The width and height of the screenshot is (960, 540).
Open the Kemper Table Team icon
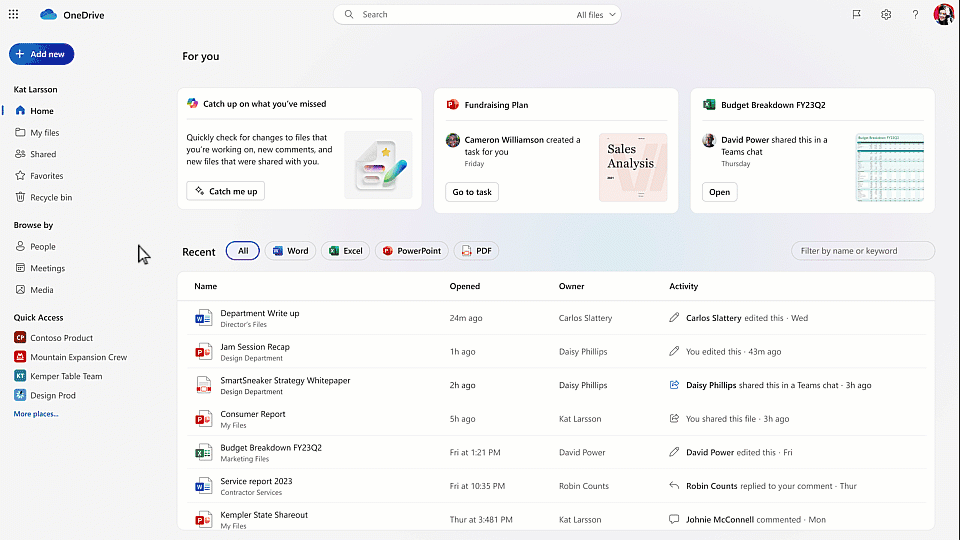tap(20, 376)
